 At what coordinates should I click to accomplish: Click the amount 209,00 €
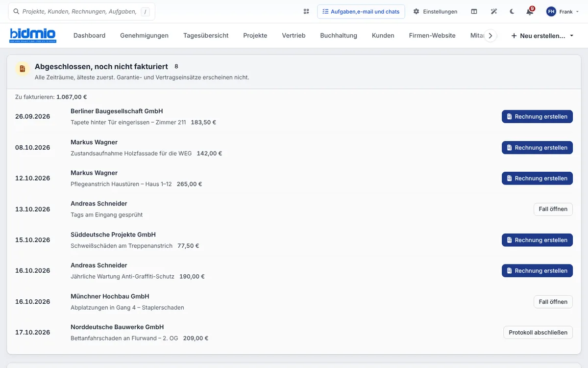196,338
